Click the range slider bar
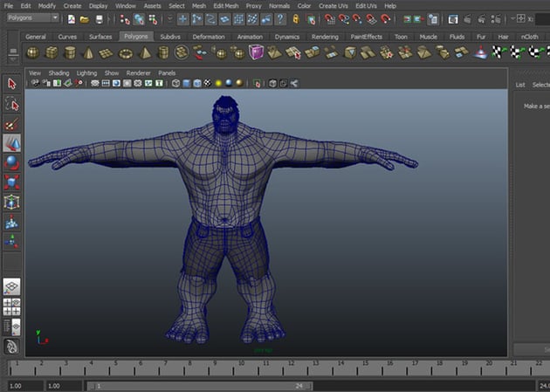The image size is (550, 392). tap(200, 386)
